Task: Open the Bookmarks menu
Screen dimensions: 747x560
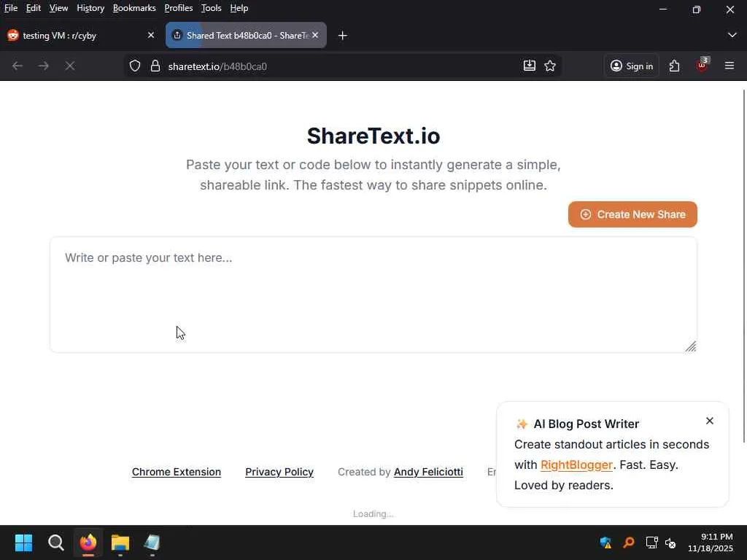Action: pyautogui.click(x=134, y=8)
